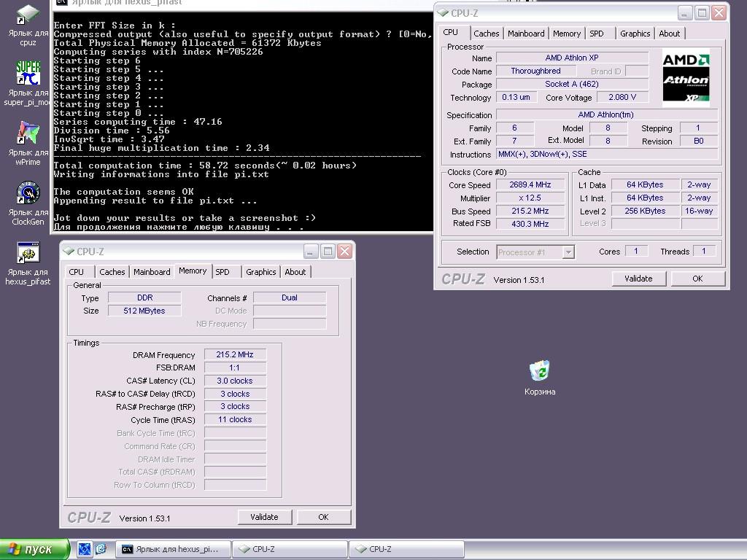747x560 pixels.
Task: Click the Technology value 0.13 um
Action: (516, 97)
